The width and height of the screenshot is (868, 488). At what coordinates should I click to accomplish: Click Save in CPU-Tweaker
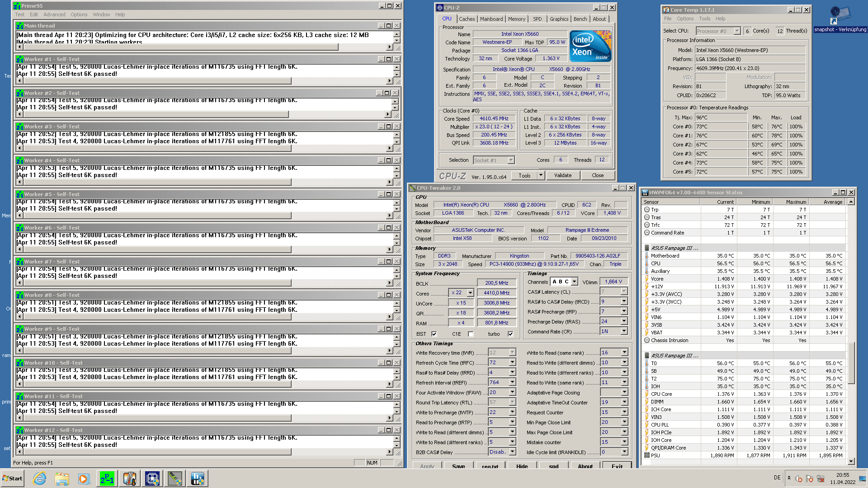(x=458, y=466)
